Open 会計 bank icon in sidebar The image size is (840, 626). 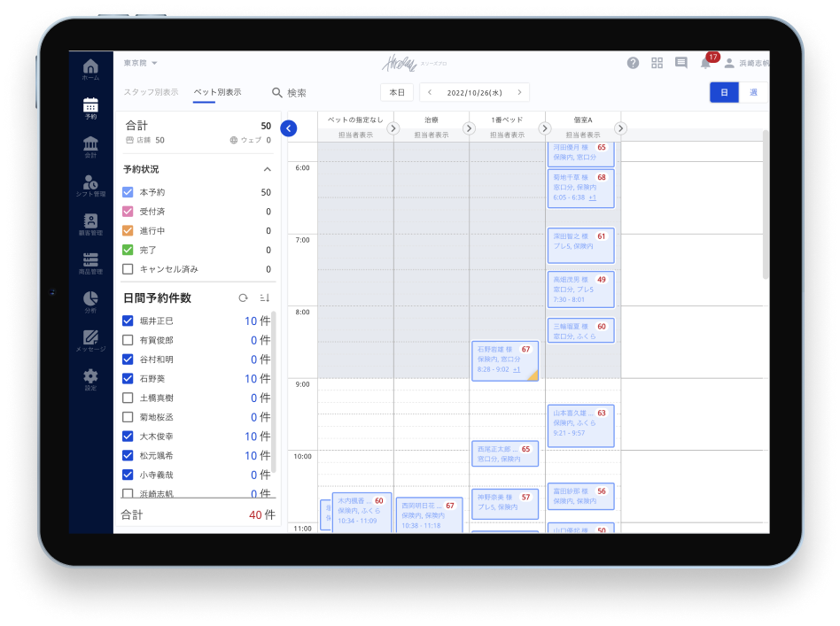point(90,147)
